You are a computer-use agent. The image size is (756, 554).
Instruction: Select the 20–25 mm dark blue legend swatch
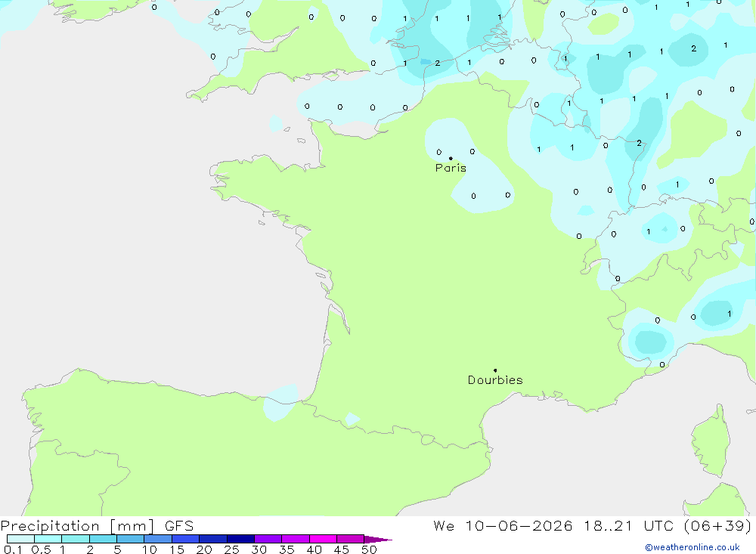213,539
